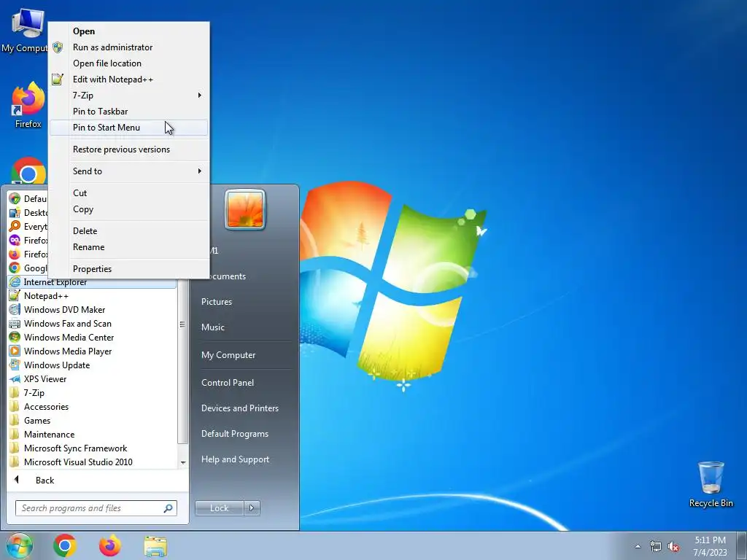The height and width of the screenshot is (560, 747).
Task: Click the programs list scrollbar thumb
Action: click(182, 324)
